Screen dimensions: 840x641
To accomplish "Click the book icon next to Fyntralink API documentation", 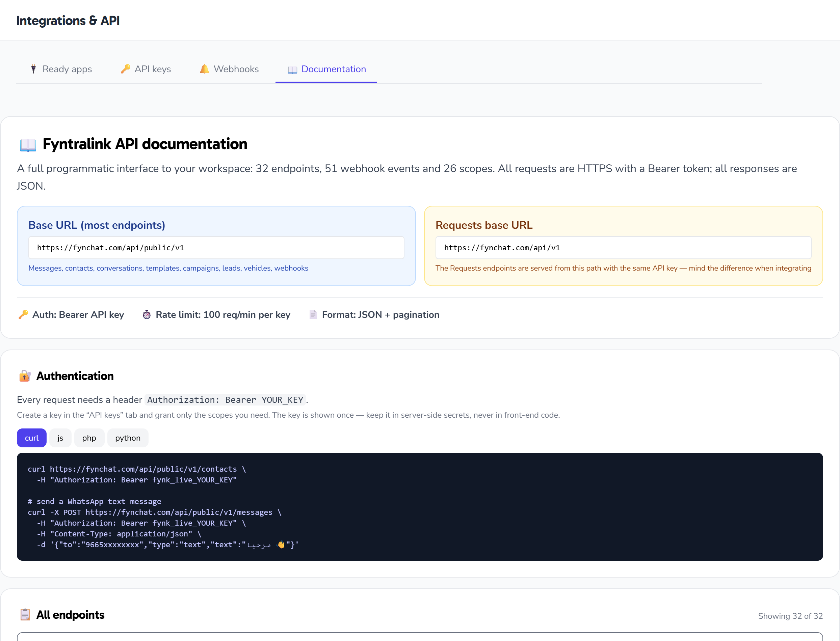I will 28,145.
